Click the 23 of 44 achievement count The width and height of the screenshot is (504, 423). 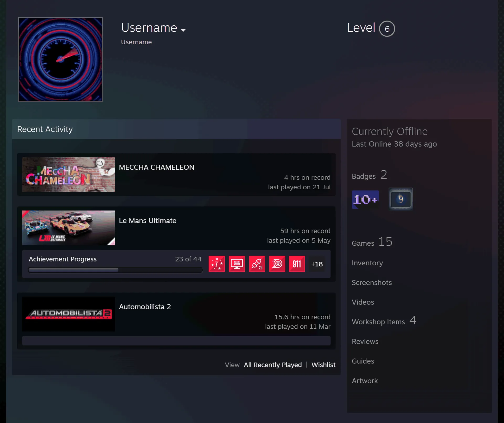[x=188, y=259]
